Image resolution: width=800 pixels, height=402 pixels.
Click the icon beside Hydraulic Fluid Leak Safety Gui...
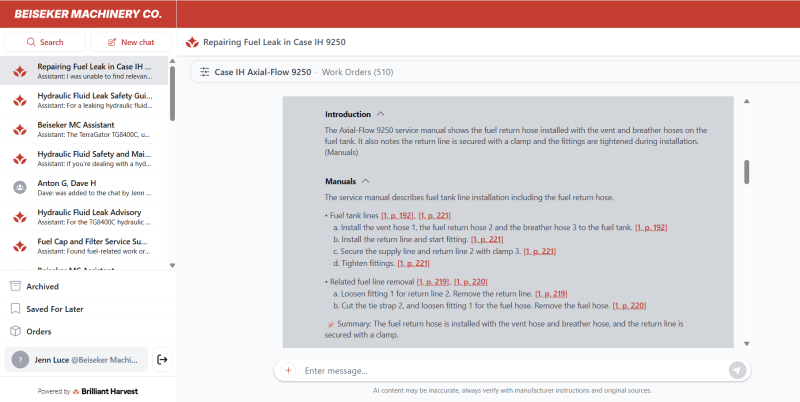point(20,100)
